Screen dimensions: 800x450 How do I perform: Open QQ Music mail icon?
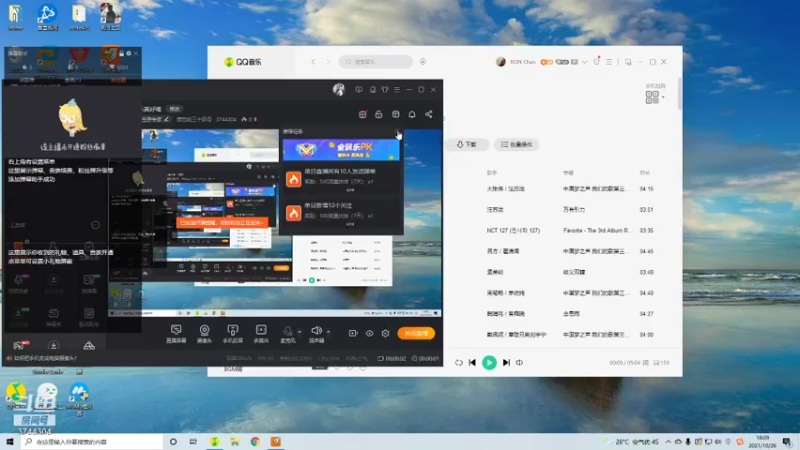[574, 62]
